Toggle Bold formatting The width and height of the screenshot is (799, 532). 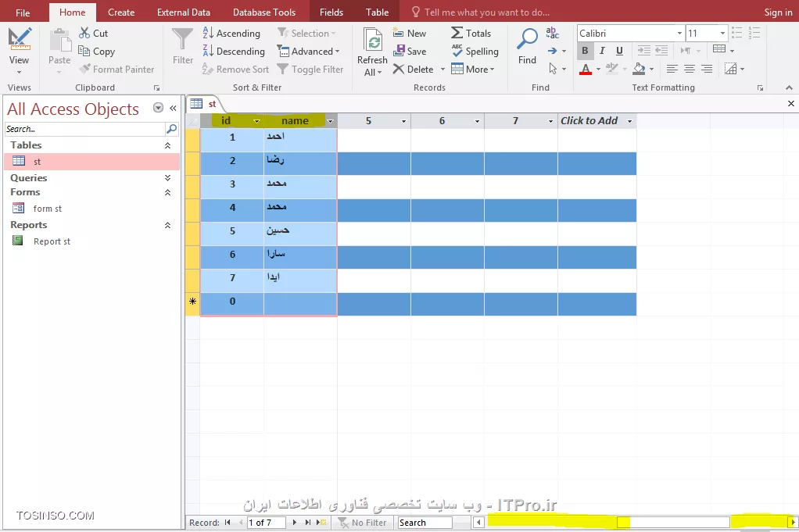(584, 50)
